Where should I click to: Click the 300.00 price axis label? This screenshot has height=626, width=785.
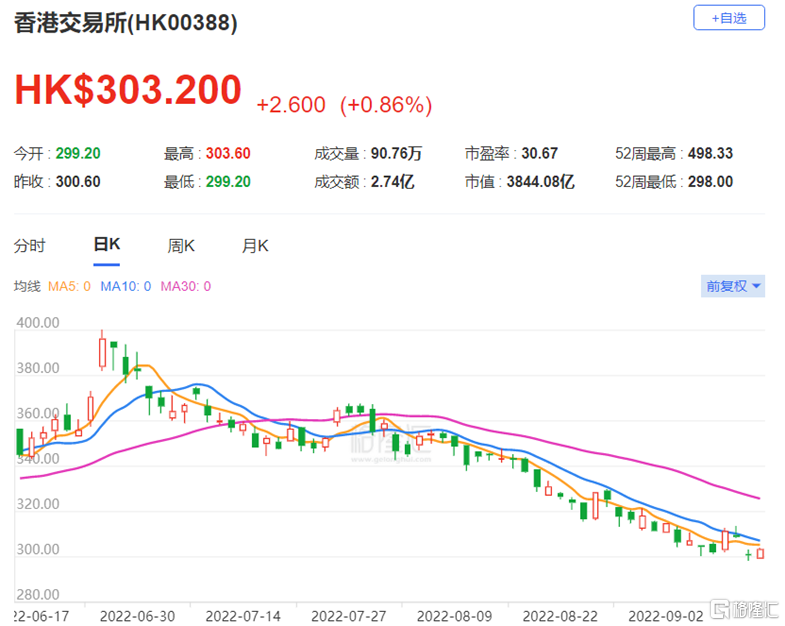click(x=38, y=549)
